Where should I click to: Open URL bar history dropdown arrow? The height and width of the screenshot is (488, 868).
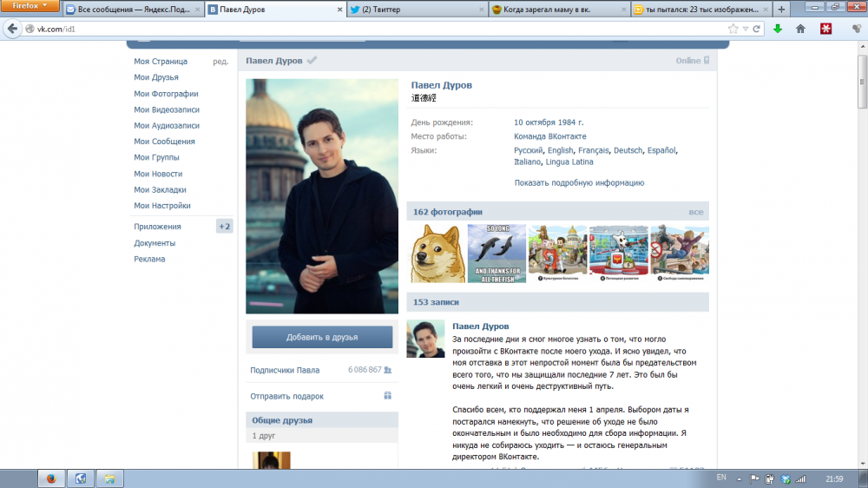pos(745,29)
